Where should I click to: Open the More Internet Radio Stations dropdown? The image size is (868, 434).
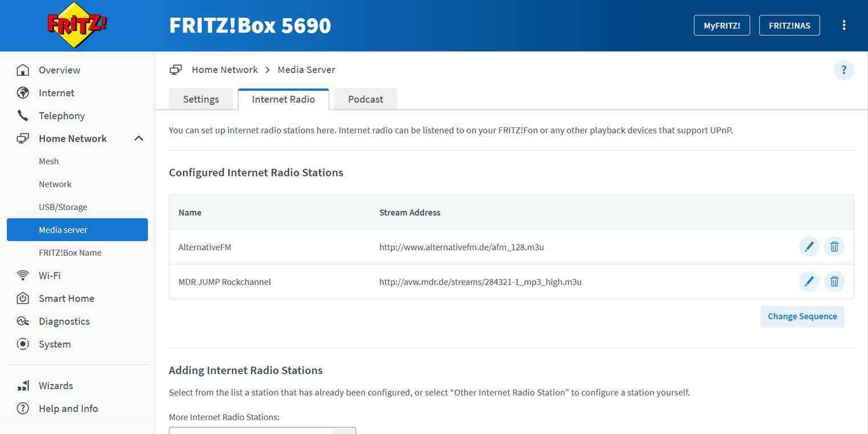click(263, 431)
